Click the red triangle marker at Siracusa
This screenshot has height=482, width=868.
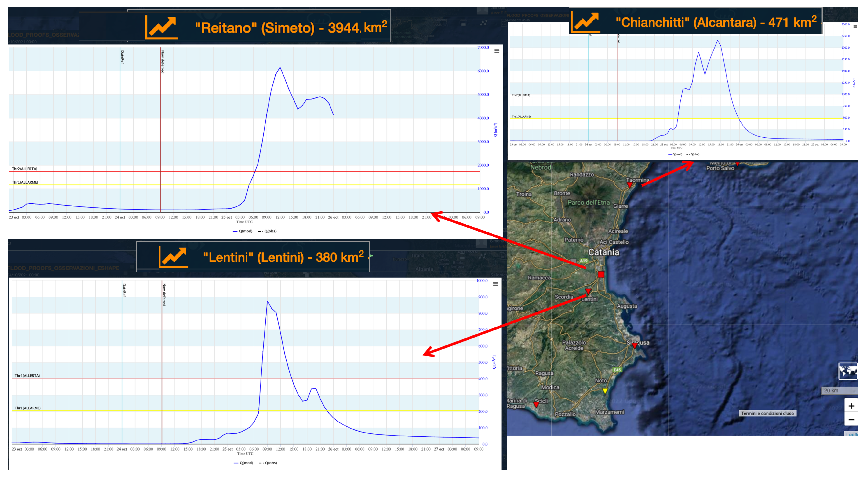[x=635, y=345]
